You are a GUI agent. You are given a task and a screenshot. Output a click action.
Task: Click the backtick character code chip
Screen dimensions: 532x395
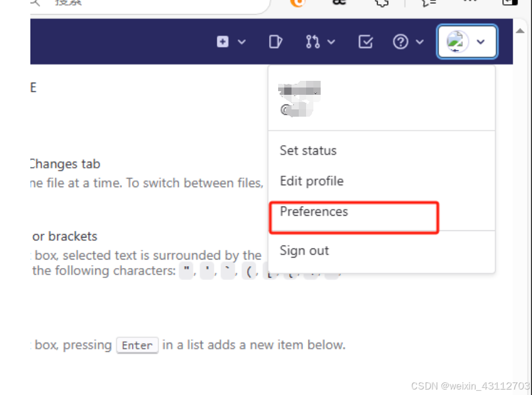[228, 270]
